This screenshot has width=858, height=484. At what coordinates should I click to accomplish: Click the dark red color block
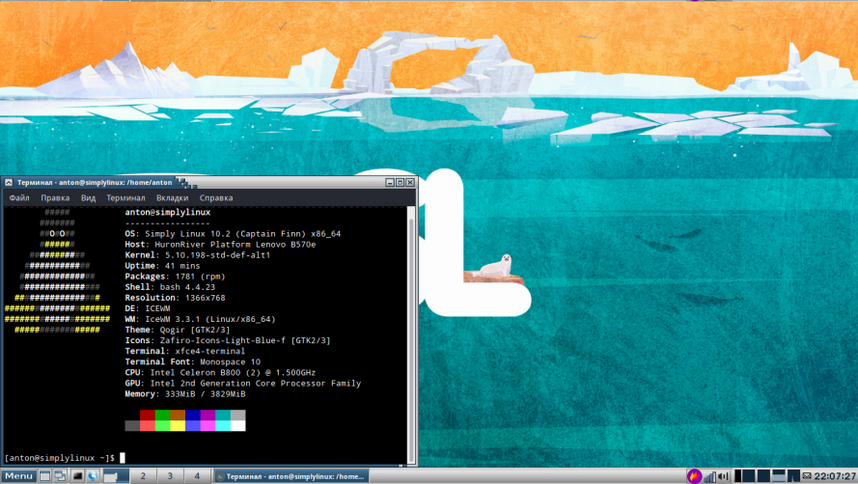[147, 415]
